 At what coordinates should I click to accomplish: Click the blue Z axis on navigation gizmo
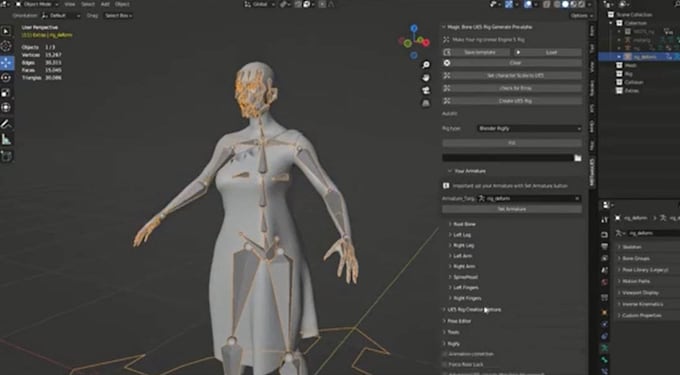point(414,29)
